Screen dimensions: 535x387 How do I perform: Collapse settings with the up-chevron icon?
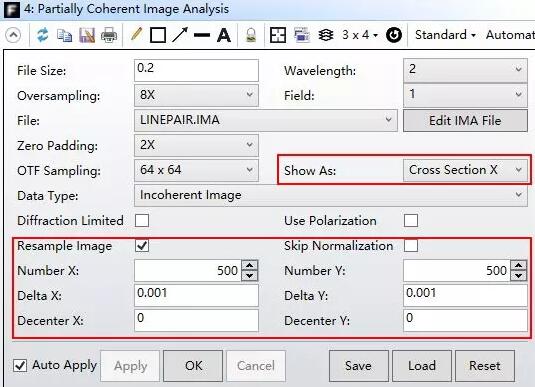click(13, 35)
